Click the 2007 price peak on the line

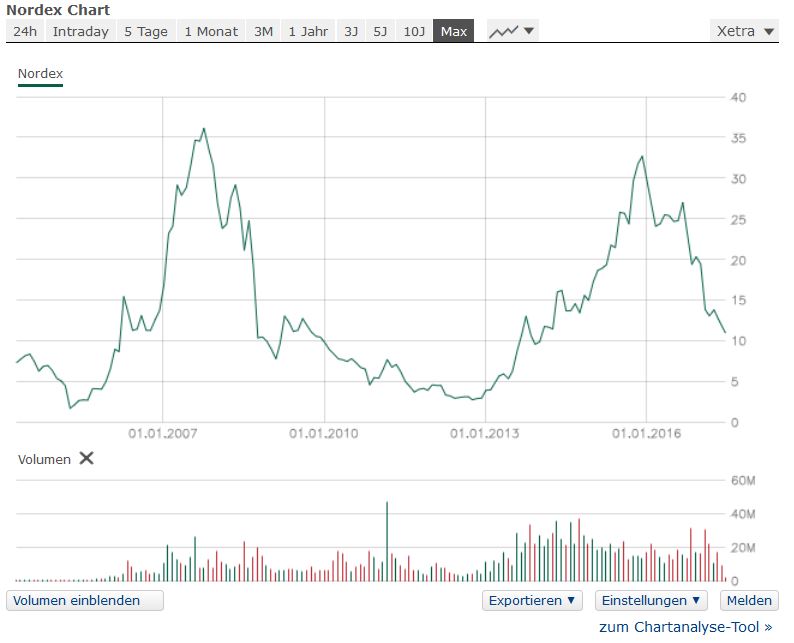click(x=204, y=129)
